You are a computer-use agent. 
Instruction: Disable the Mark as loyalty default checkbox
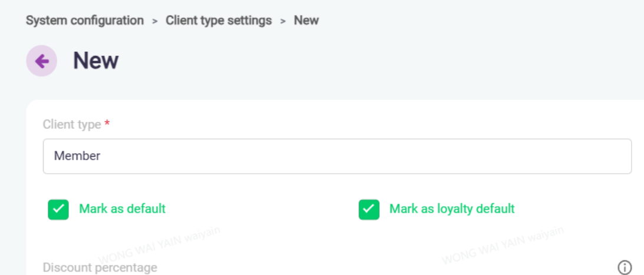point(369,209)
